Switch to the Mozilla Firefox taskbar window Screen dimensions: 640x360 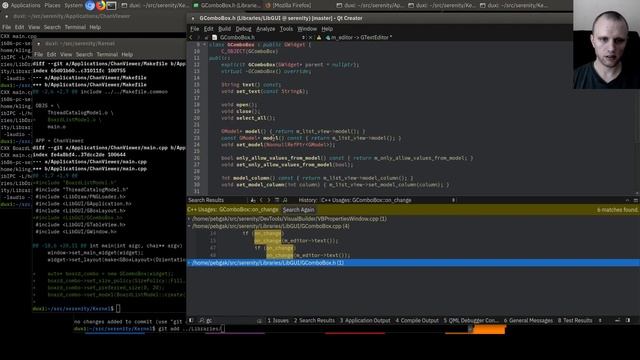pos(289,5)
